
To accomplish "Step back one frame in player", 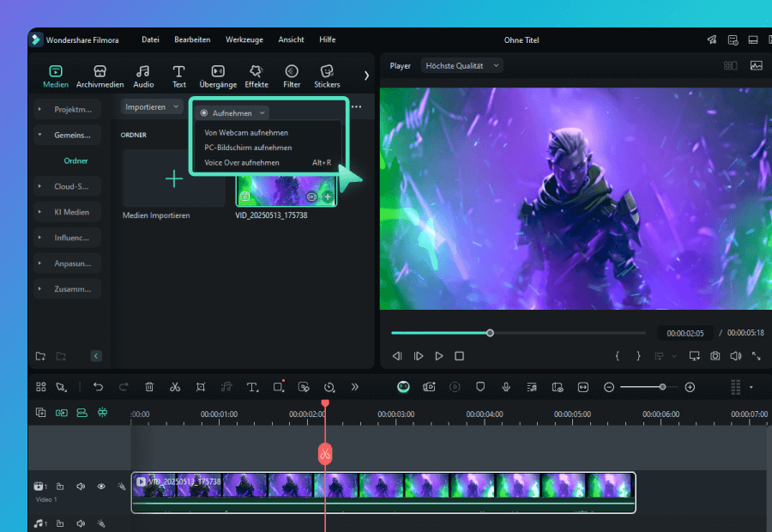I will tap(397, 355).
